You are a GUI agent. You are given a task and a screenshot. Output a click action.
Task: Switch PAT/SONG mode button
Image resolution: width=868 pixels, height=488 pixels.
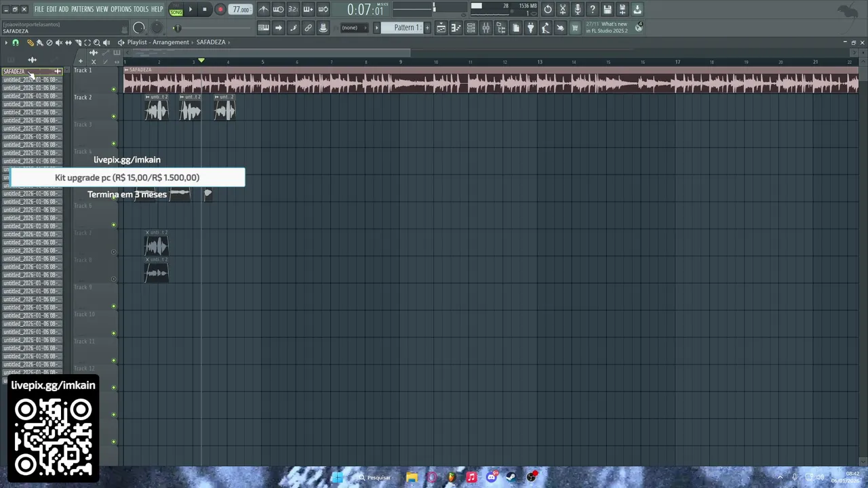coord(176,9)
